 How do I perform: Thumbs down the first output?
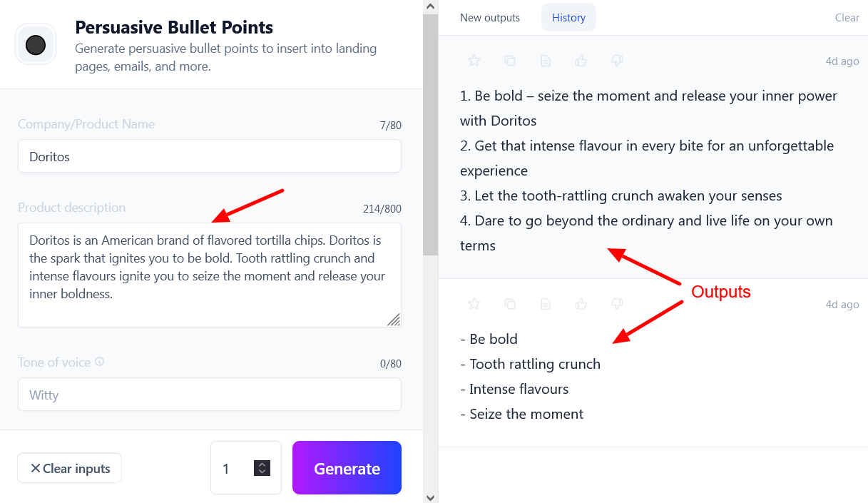(x=618, y=61)
